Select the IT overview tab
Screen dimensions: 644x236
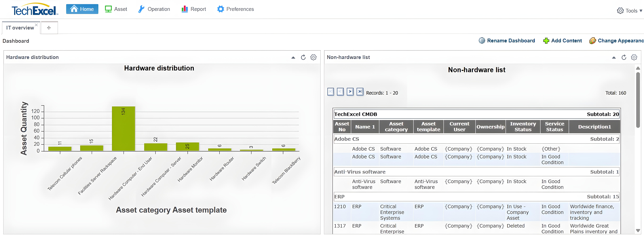20,28
